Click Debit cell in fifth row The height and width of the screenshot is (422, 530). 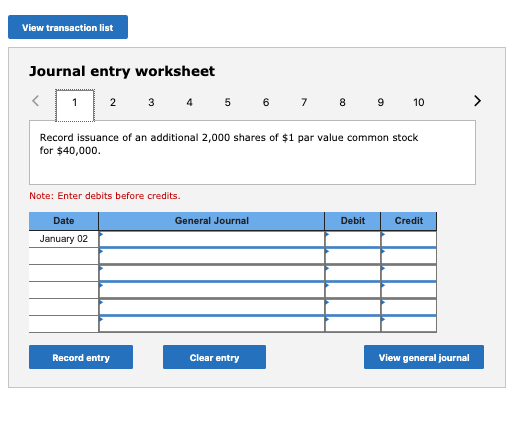pos(353,307)
